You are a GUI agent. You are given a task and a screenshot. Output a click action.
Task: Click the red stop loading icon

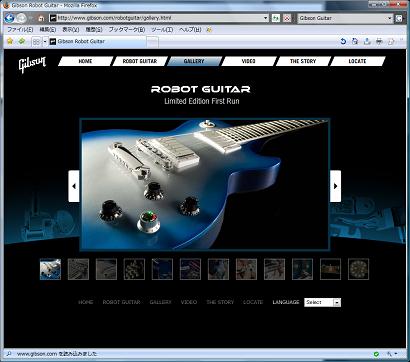(287, 18)
